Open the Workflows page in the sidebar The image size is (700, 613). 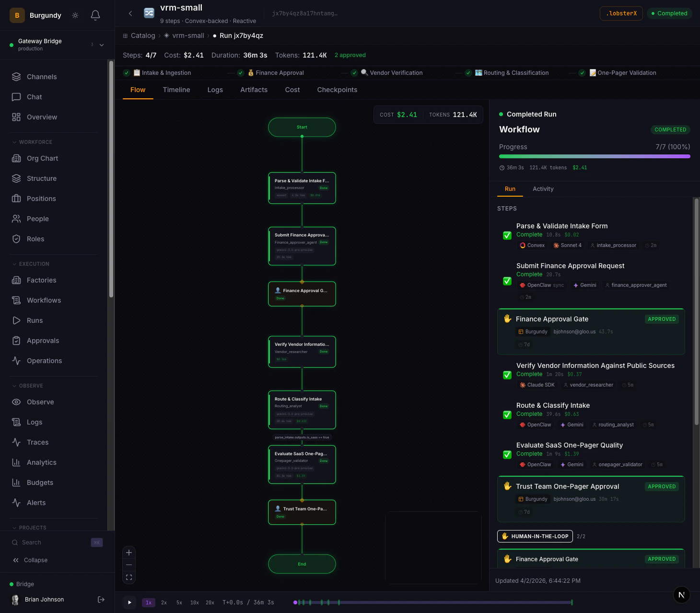tap(43, 300)
